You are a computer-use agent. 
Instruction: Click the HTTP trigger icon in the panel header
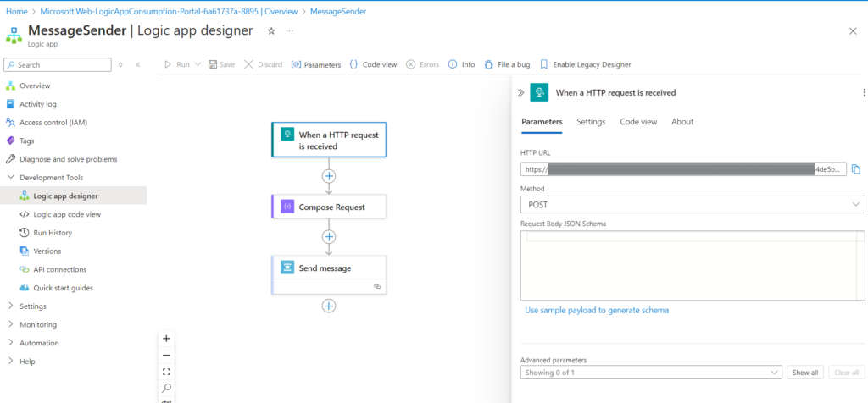click(539, 92)
